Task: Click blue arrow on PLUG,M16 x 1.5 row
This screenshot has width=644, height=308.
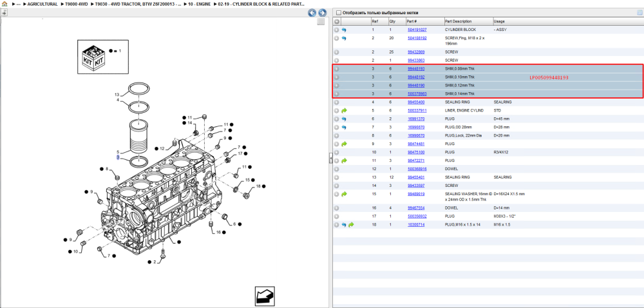Action: 344,225
